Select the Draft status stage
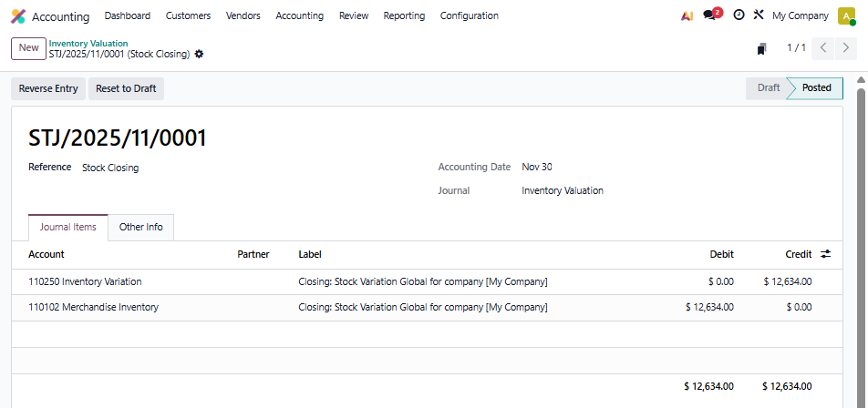Viewport: 868px width, 408px height. point(768,88)
